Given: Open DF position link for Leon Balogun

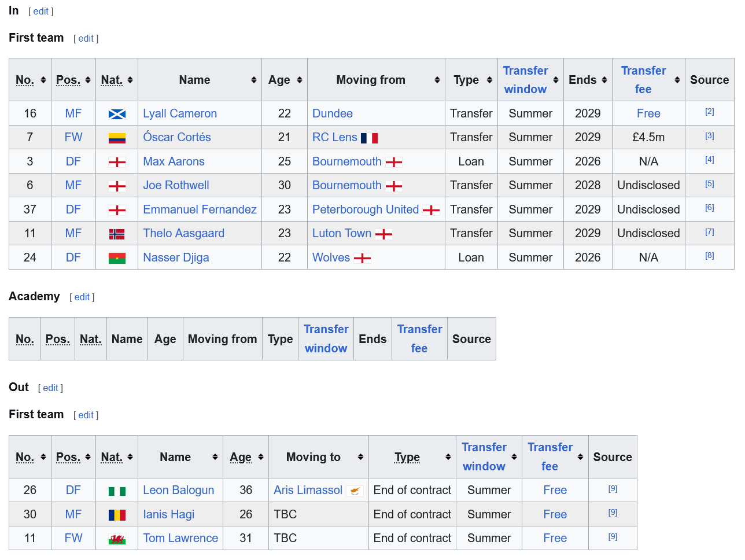Looking at the screenshot, I should (73, 491).
